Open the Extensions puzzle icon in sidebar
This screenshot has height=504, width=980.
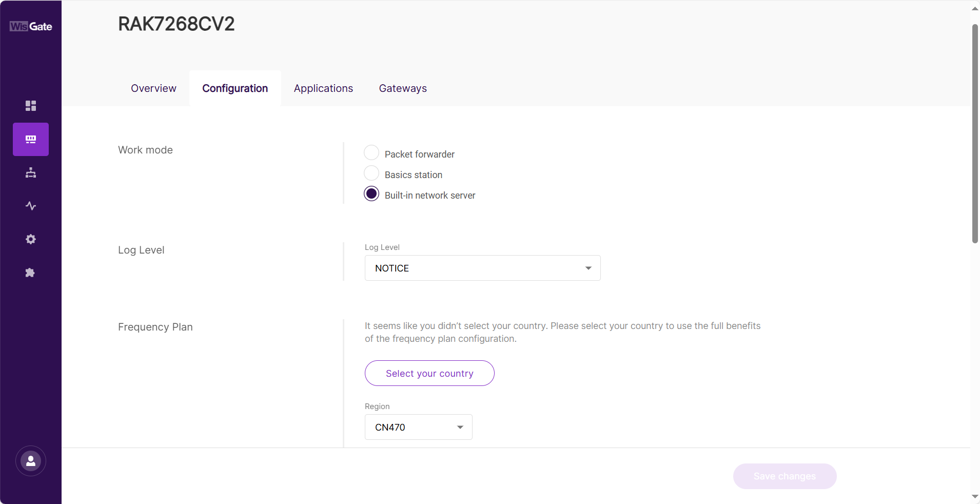tap(31, 273)
